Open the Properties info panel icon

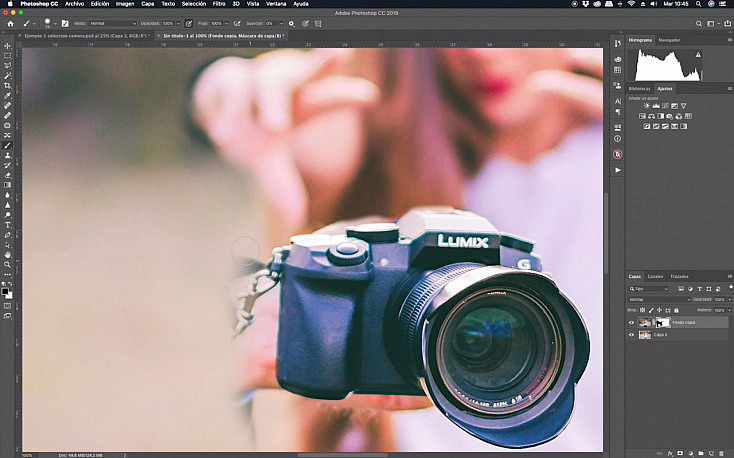coord(617,139)
